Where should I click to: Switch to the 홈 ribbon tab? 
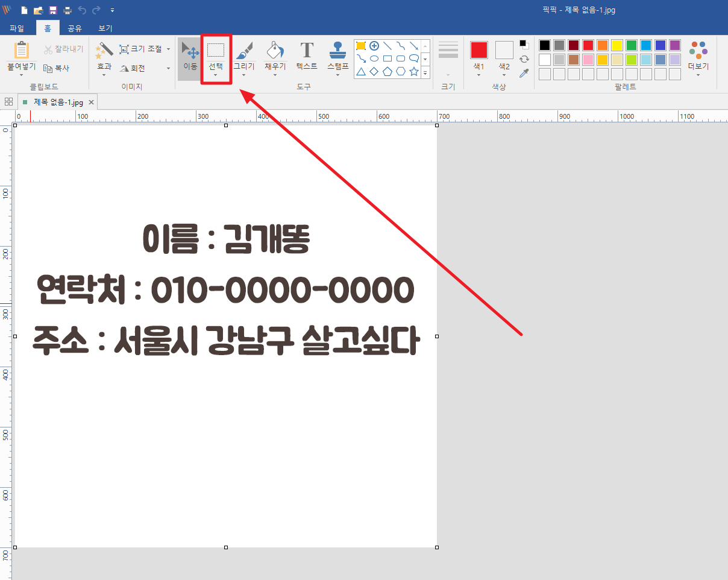point(48,28)
